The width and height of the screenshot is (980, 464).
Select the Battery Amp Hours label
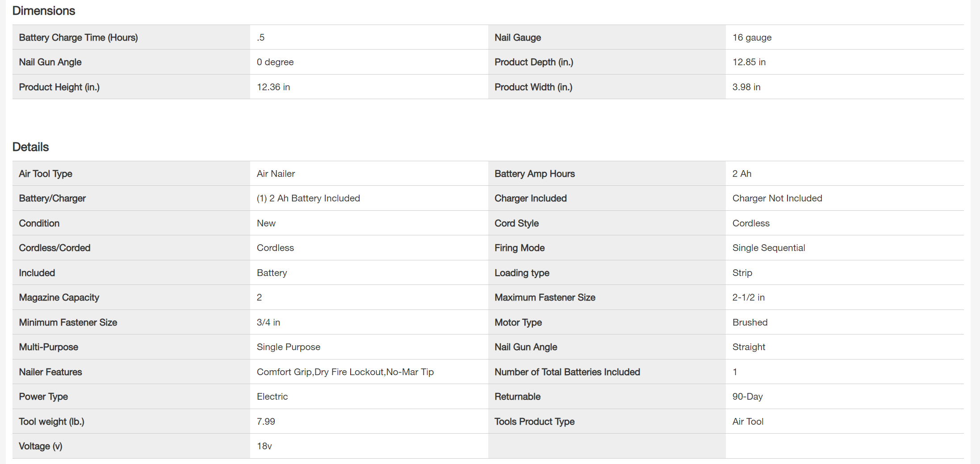point(535,174)
